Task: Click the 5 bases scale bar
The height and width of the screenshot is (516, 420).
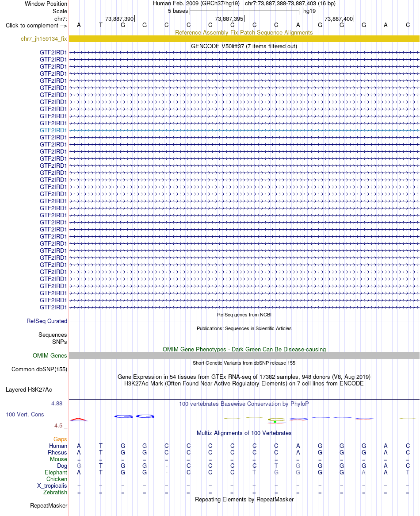Action: click(244, 11)
